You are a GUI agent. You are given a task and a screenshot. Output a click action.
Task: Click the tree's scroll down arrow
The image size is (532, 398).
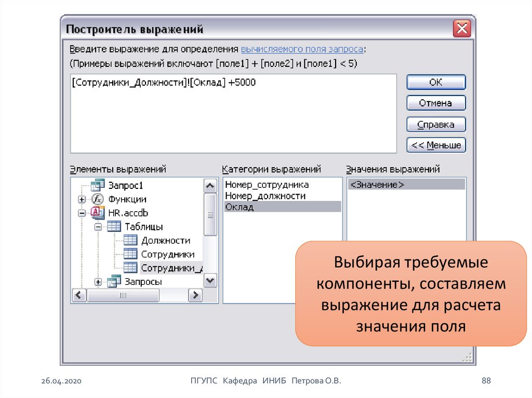coord(210,281)
